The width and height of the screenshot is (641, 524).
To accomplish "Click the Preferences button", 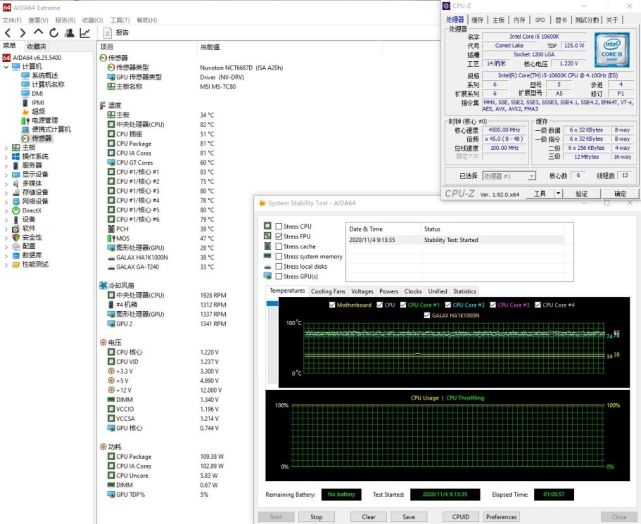I will click(501, 517).
